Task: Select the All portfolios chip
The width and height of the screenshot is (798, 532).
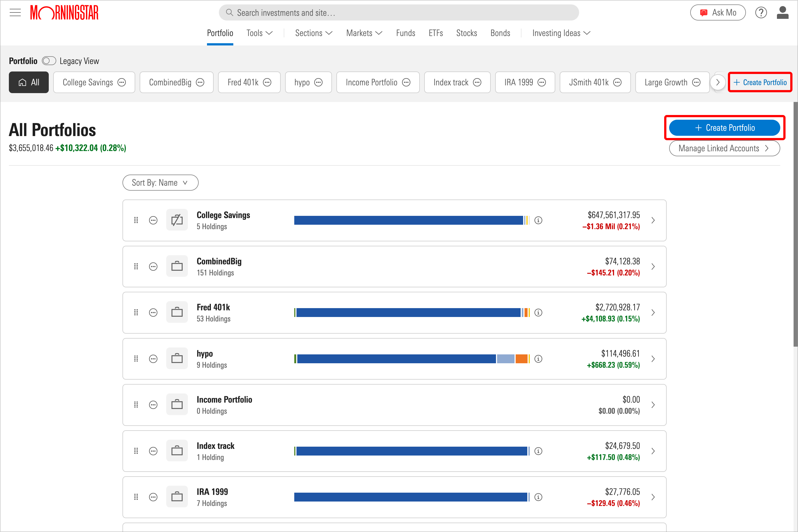Action: click(x=29, y=83)
